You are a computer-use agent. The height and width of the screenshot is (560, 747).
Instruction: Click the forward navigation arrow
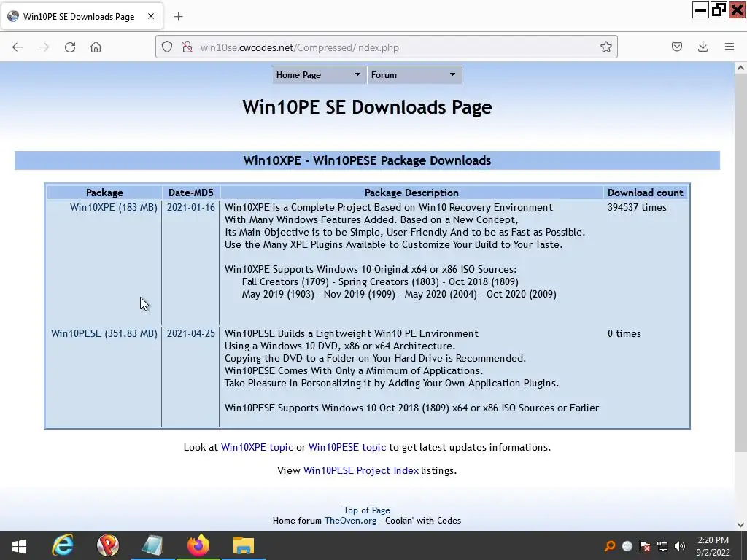pyautogui.click(x=44, y=47)
